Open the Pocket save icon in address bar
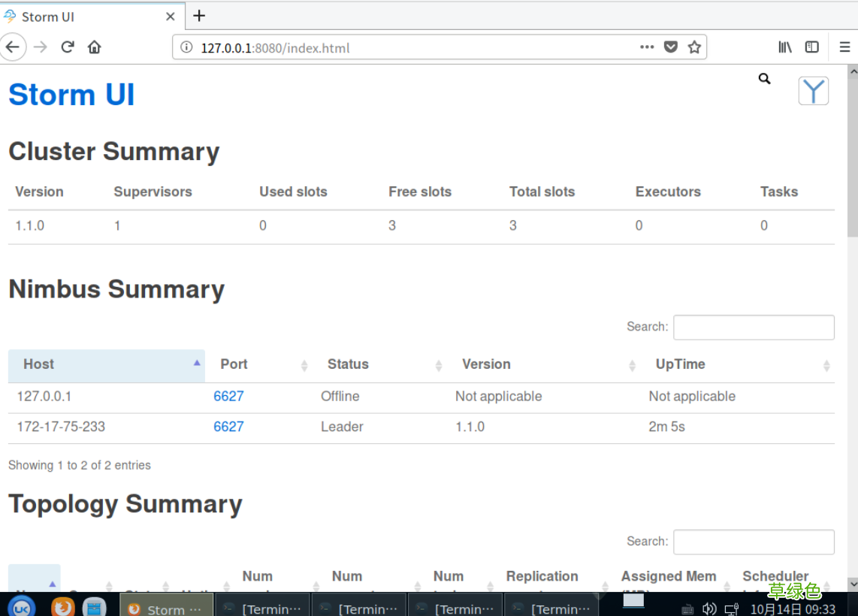Viewport: 858px width, 616px height. point(671,47)
